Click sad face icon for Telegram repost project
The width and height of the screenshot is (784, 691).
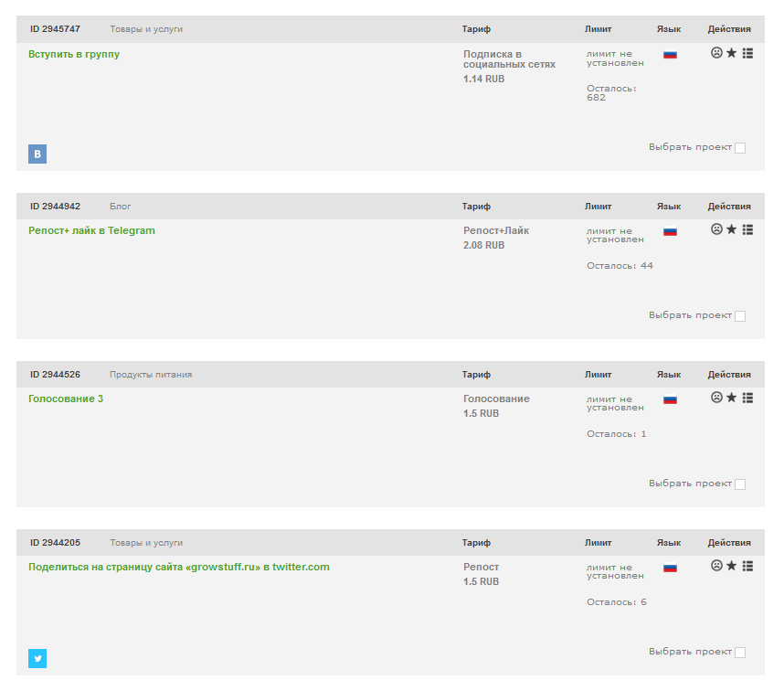pyautogui.click(x=716, y=229)
